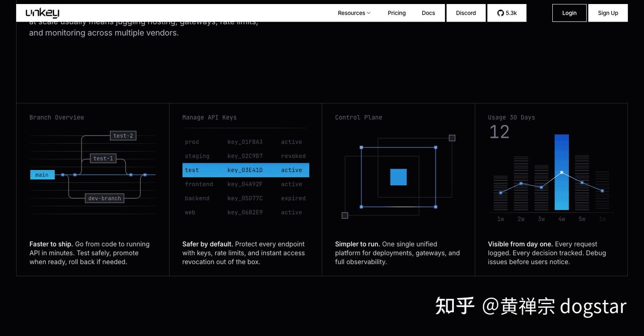The image size is (644, 336).
Task: Click the 5w axis label
Action: 582,219
